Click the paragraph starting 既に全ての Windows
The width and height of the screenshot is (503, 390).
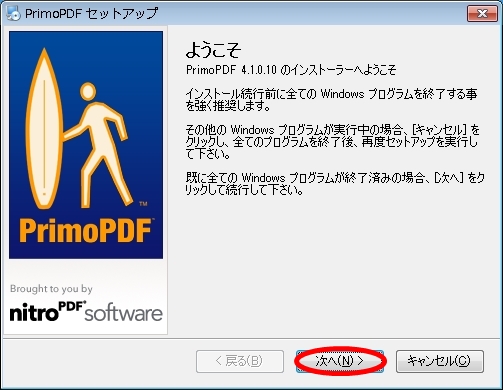pyautogui.click(x=335, y=184)
